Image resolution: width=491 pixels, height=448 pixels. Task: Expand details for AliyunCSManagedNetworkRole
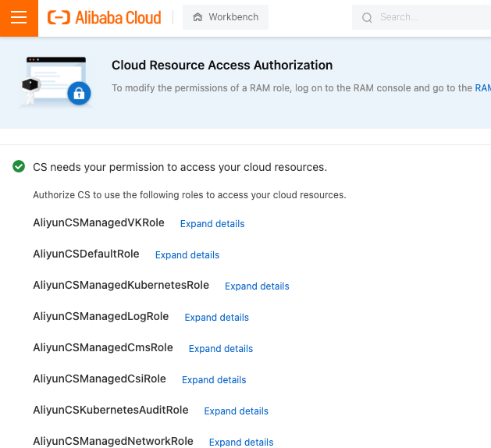pos(241,443)
